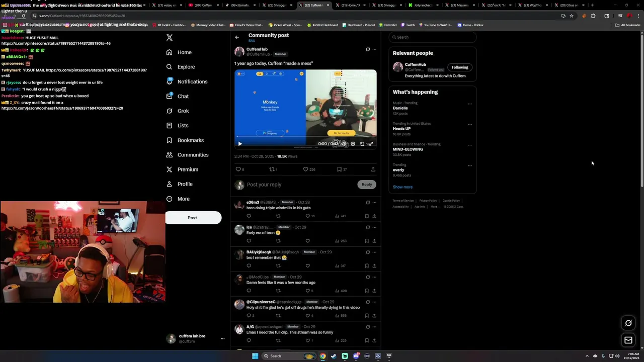Open Chat from the sidebar
The width and height of the screenshot is (644, 362).
178,96
